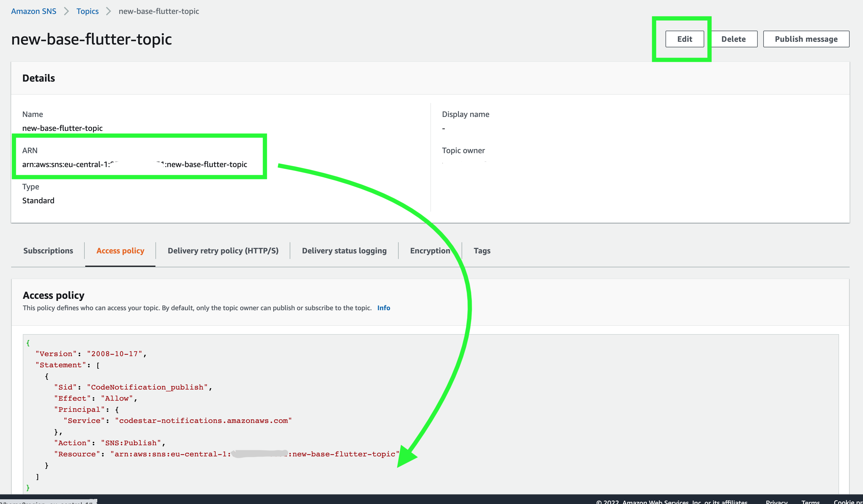
Task: Click the new-base-flutter-topic breadcrumb text
Action: click(159, 11)
